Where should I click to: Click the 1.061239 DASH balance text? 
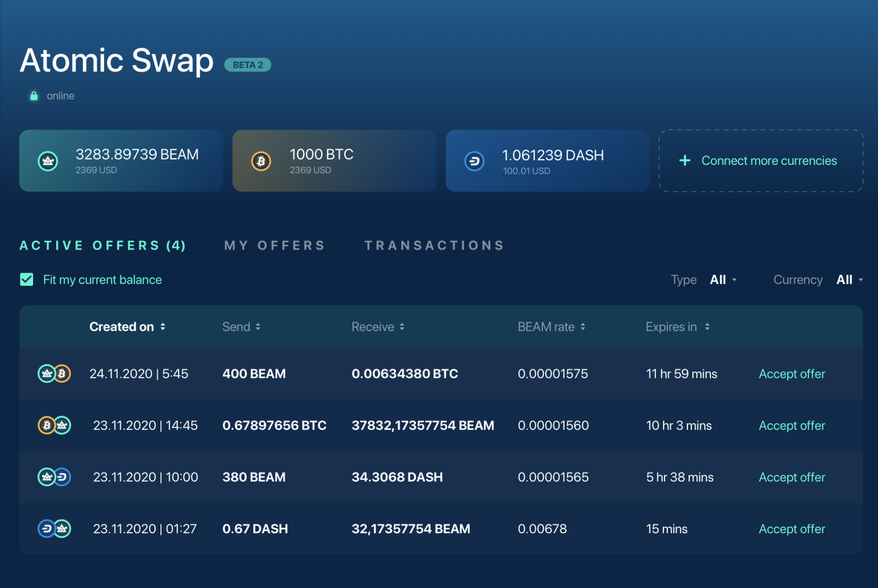[553, 155]
